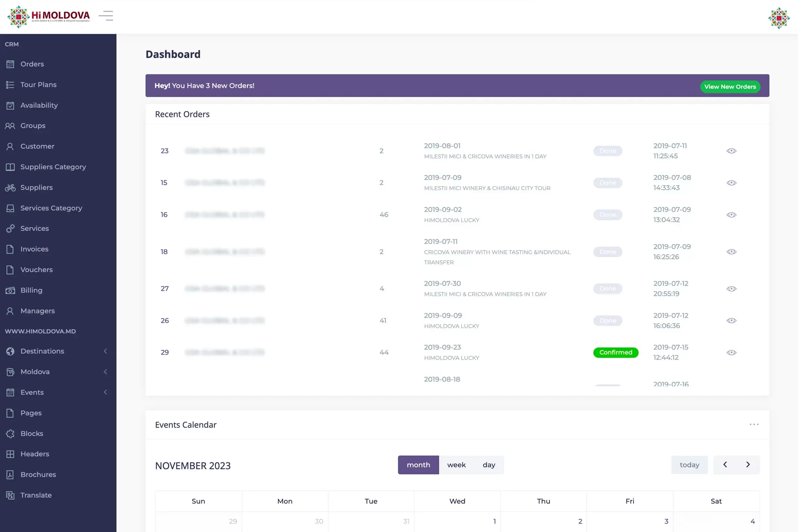The height and width of the screenshot is (532, 798).
Task: Click the Blocks puzzle piece icon
Action: pos(10,434)
